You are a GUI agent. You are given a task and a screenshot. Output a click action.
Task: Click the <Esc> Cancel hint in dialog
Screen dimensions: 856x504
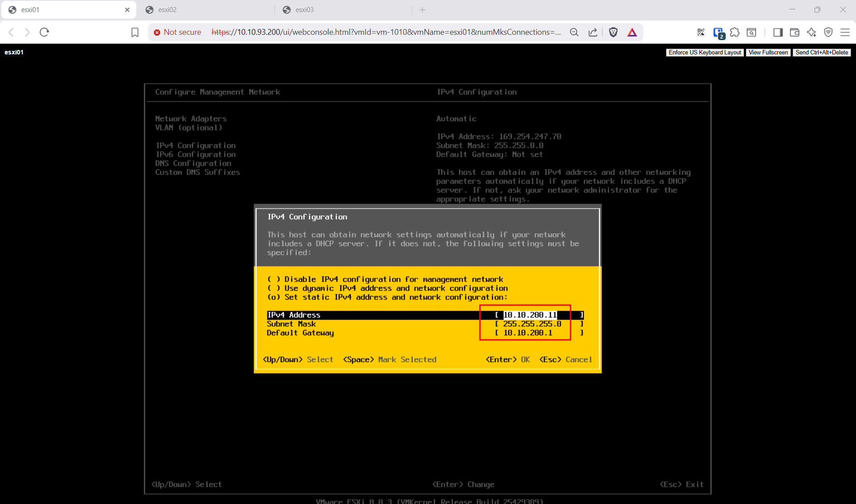[566, 359]
